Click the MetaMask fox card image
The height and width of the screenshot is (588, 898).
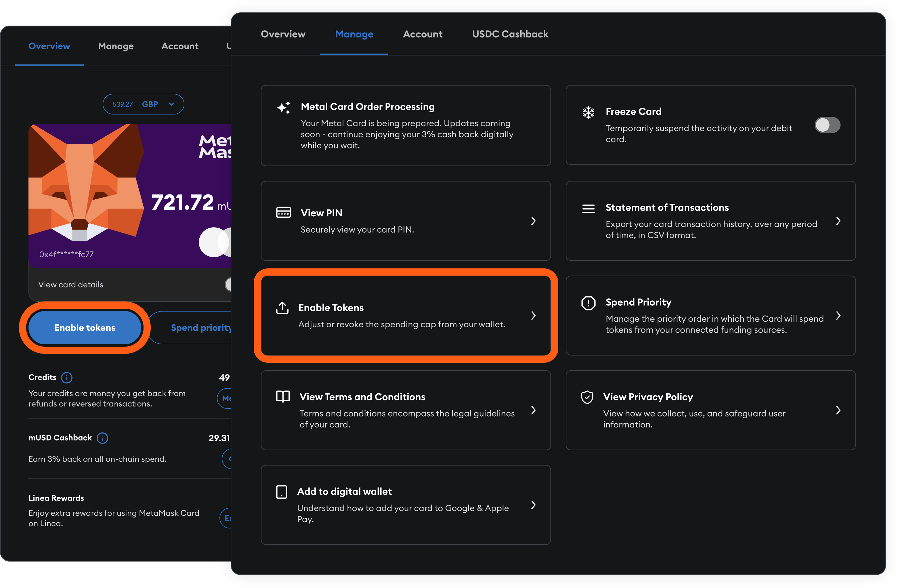(x=130, y=196)
